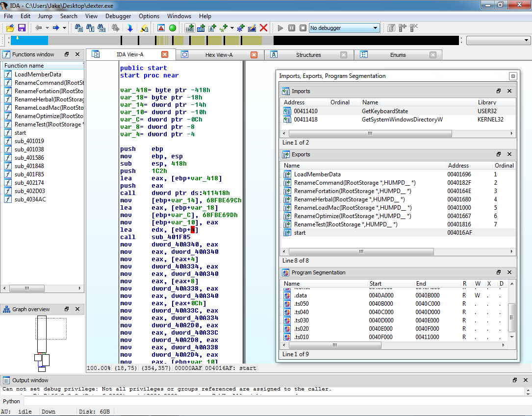532x416 pixels.
Task: Click the red X delete icon
Action: [x=264, y=28]
